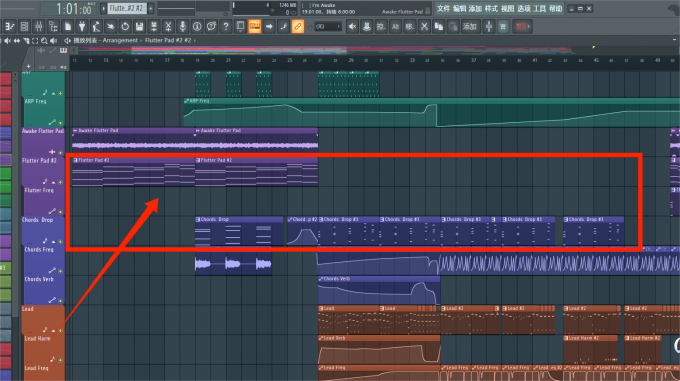
Task: Select the Chords Verb automation clip
Action: click(379, 290)
